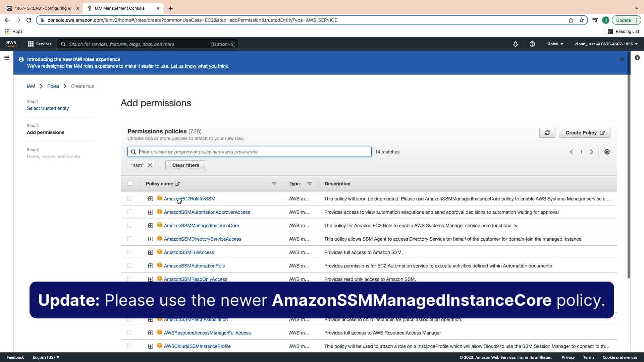Click the Clear filters button
This screenshot has height=362, width=644.
pos(185,165)
